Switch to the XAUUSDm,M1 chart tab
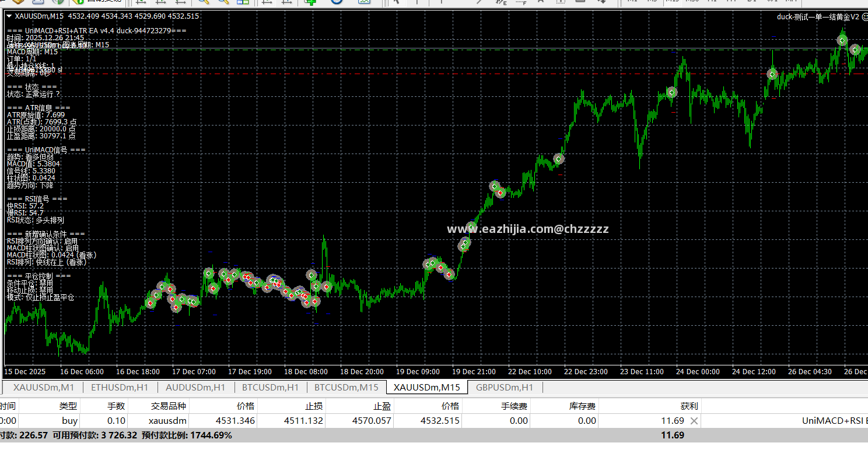 click(x=44, y=387)
